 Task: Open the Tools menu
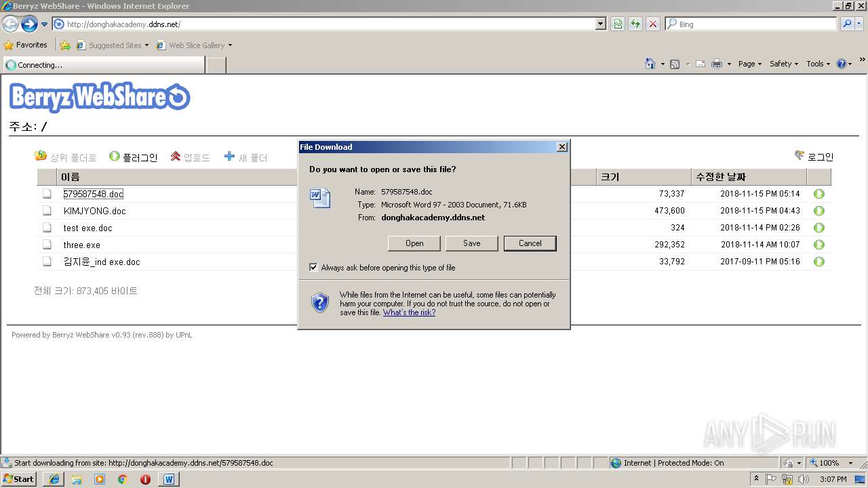coord(818,64)
